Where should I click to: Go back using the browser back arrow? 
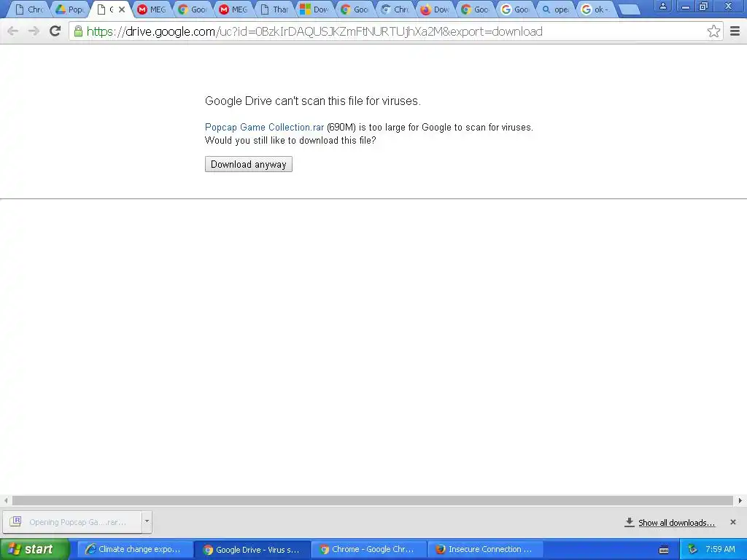[13, 31]
